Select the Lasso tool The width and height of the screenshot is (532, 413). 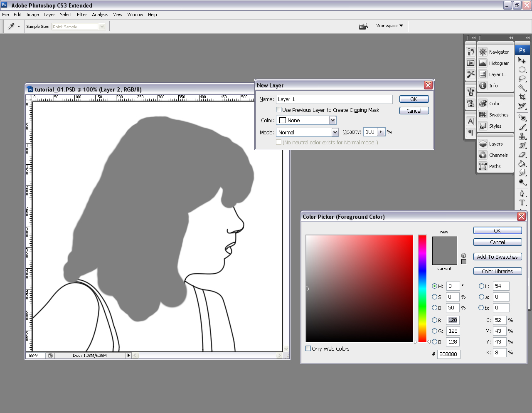[522, 79]
